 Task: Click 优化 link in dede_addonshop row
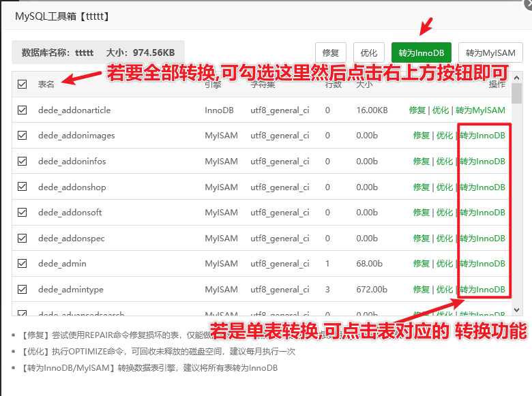pos(444,187)
